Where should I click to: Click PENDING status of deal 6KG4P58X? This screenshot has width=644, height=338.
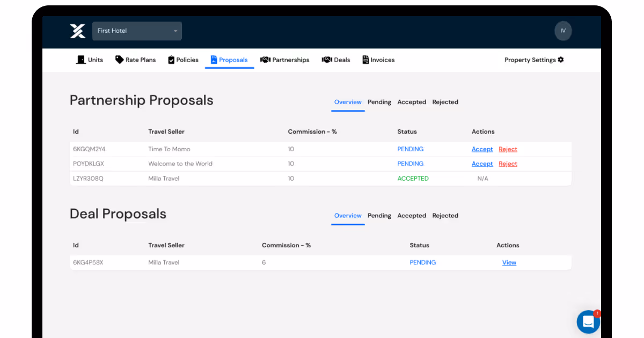(423, 262)
